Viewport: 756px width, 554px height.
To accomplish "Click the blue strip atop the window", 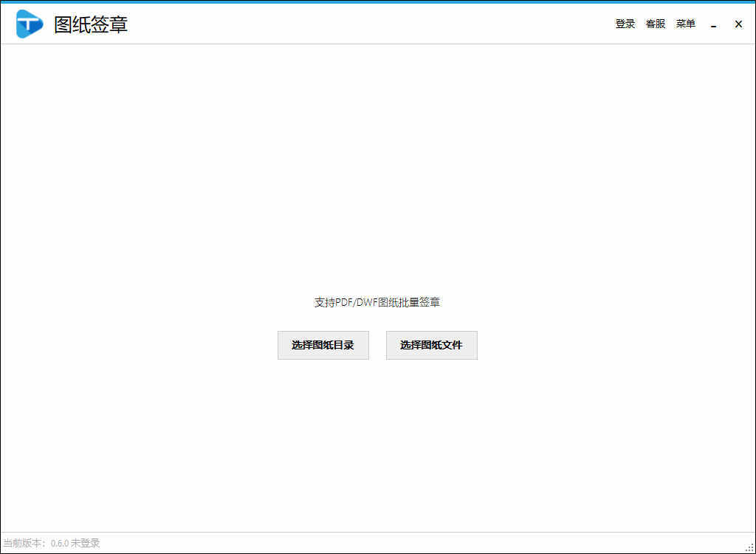I will coord(377,1).
